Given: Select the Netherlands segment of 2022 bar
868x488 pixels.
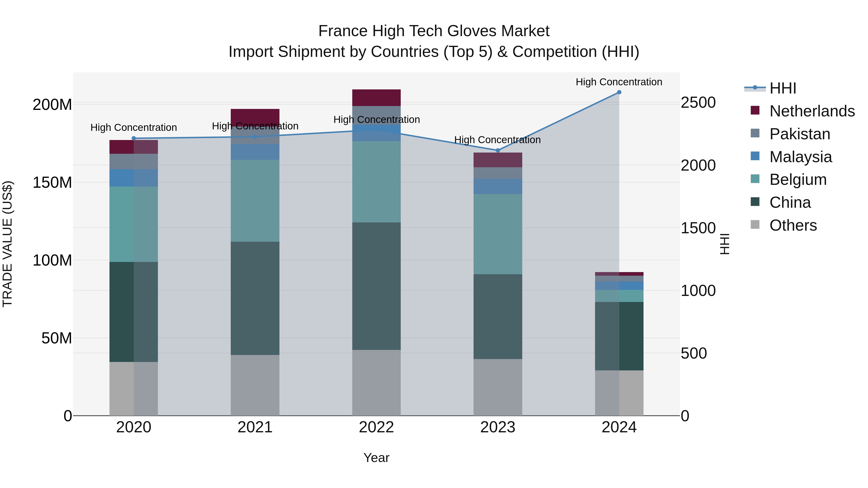Looking at the screenshot, I should pyautogui.click(x=376, y=98).
